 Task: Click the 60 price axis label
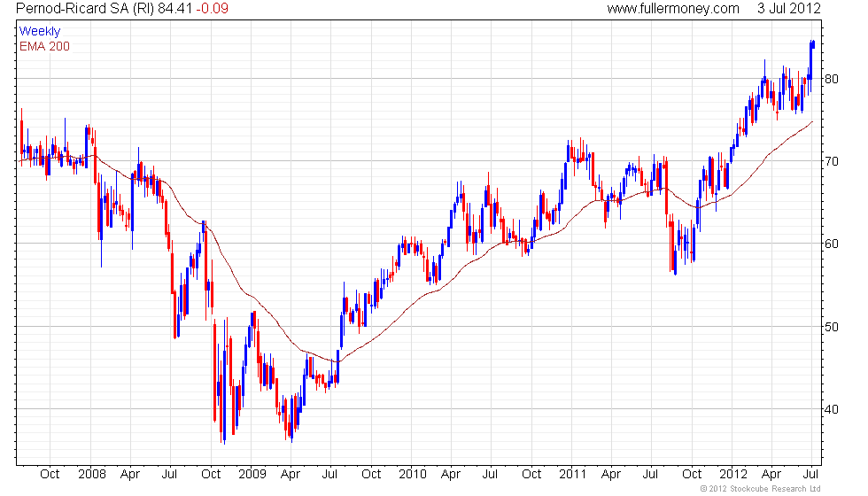tap(832, 244)
